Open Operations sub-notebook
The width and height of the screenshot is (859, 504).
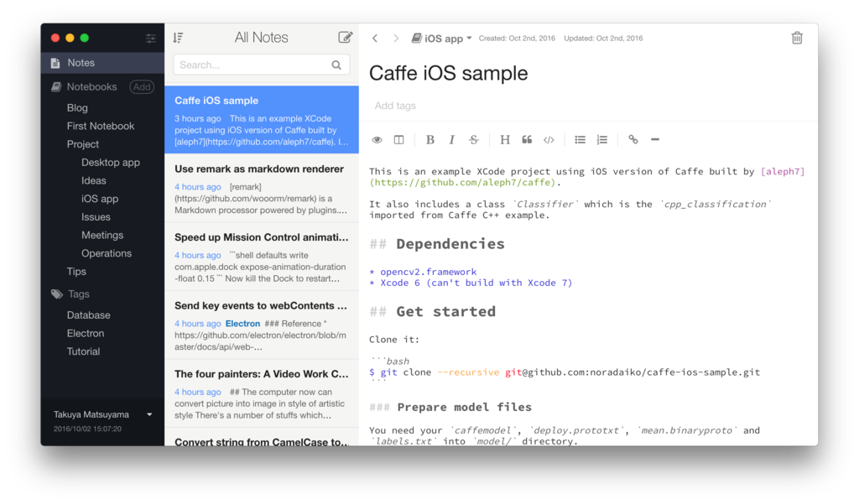click(x=107, y=253)
